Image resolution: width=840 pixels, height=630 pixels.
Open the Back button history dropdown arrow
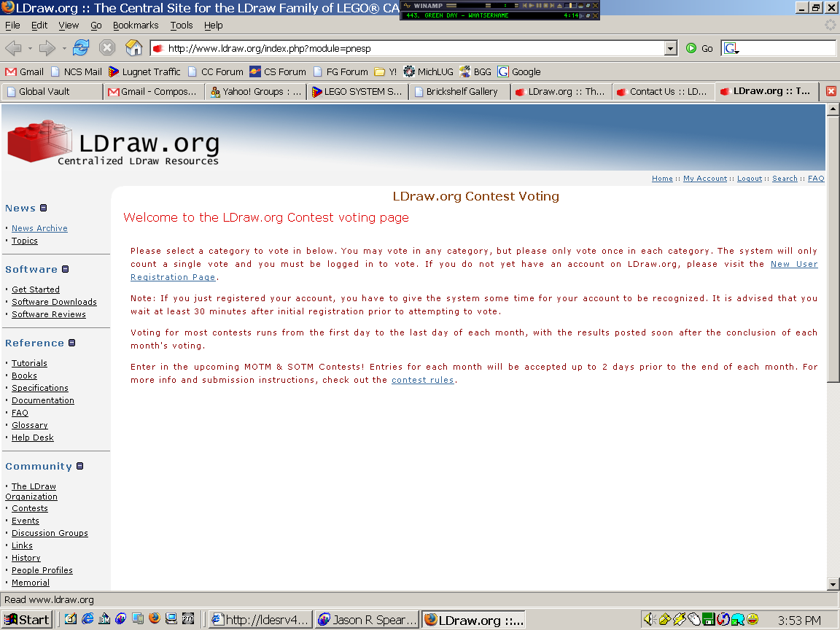pyautogui.click(x=30, y=48)
